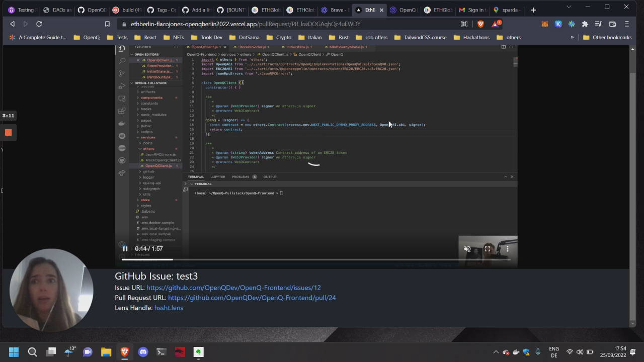
Task: Open A Complete Guide bookmark
Action: 38,37
